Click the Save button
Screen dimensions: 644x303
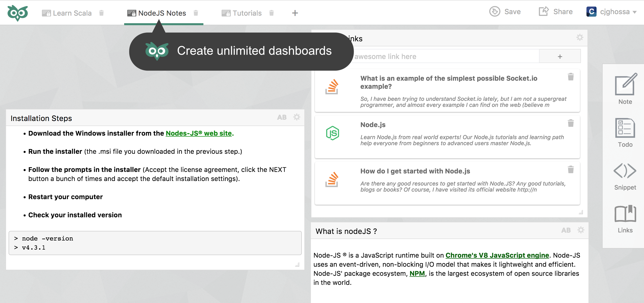tap(505, 12)
